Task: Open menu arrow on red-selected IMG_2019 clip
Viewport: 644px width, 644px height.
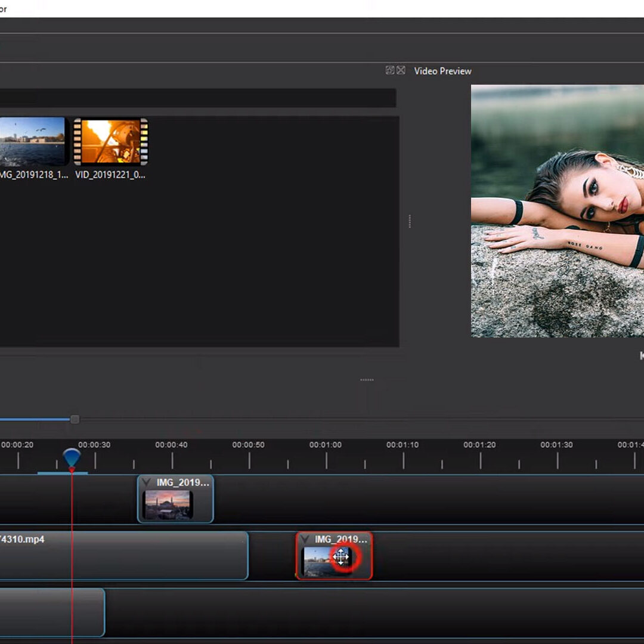Action: coord(305,540)
